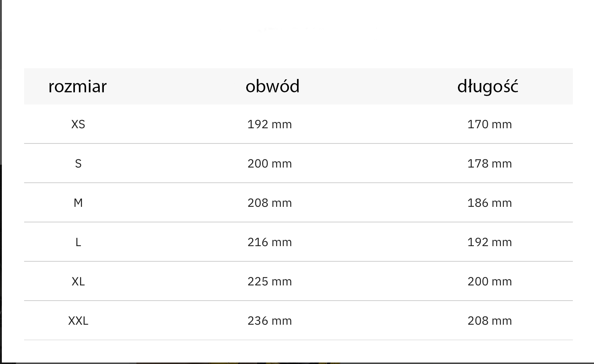The image size is (594, 364).
Task: Click the 216 mm circumference value
Action: [270, 242]
